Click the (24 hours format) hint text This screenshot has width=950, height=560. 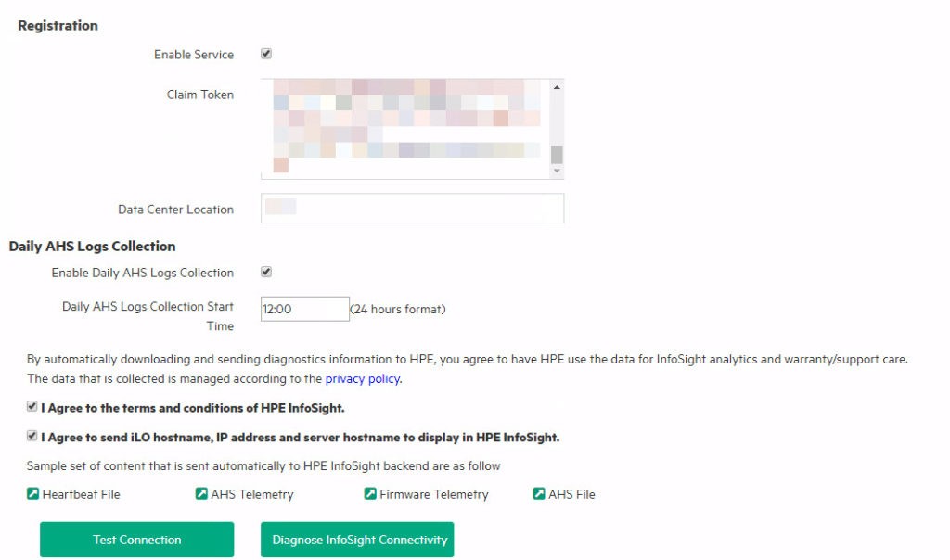click(398, 310)
